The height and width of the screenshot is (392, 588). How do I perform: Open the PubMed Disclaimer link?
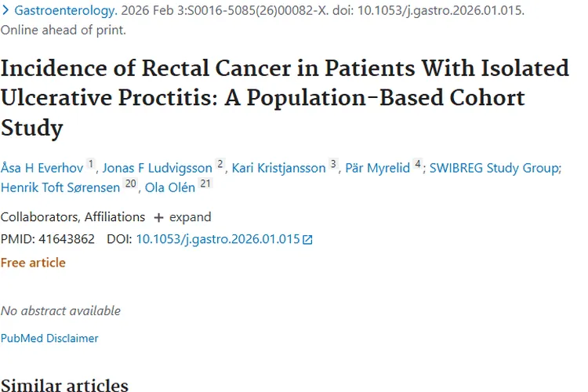(x=49, y=339)
